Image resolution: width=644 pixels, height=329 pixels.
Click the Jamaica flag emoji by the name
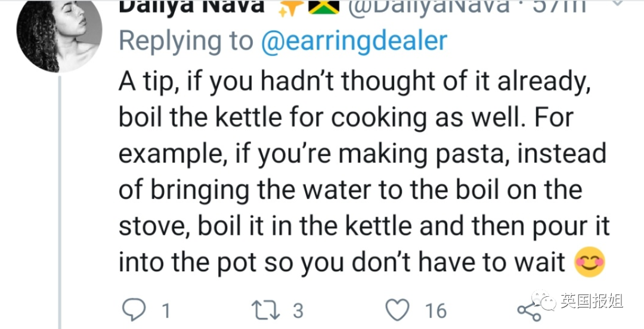tap(323, 6)
